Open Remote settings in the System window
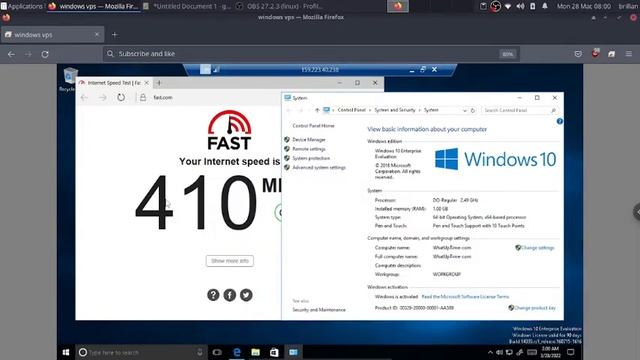Screen dimensions: 640x360 [x=309, y=149]
